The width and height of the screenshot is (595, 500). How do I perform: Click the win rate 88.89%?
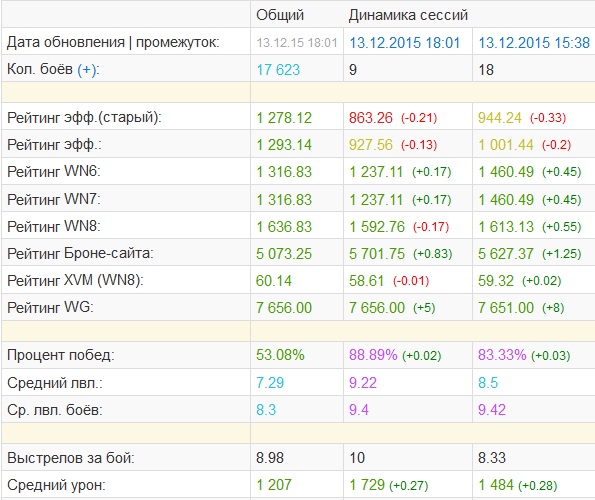373,355
